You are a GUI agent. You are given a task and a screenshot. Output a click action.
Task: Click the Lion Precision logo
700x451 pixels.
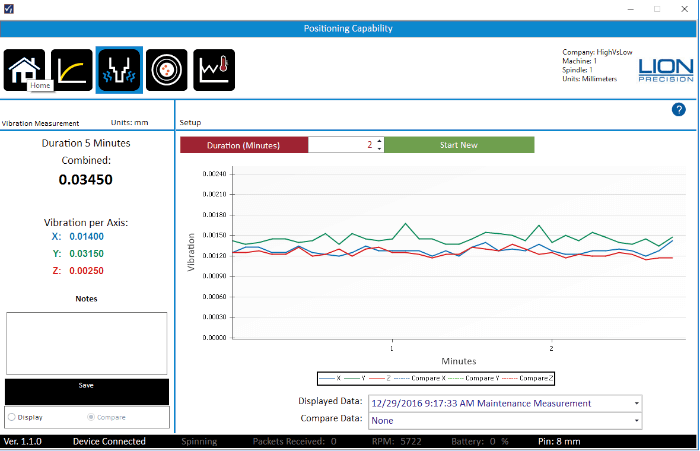pyautogui.click(x=666, y=70)
